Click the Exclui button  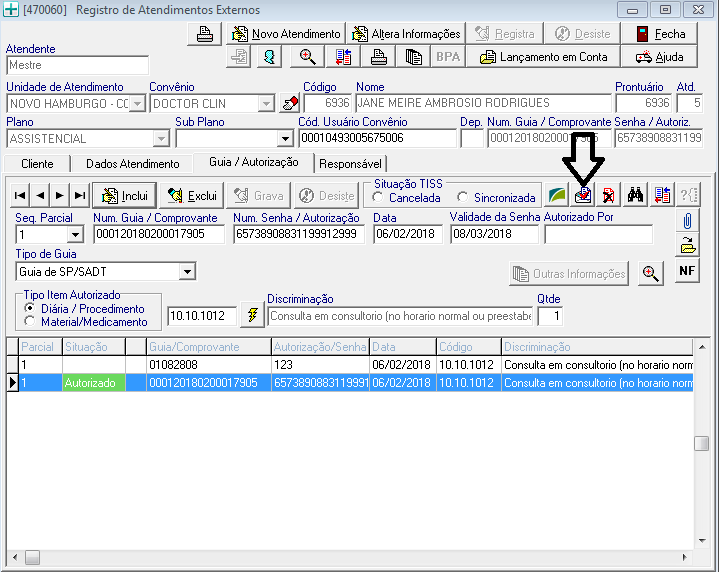pyautogui.click(x=192, y=196)
